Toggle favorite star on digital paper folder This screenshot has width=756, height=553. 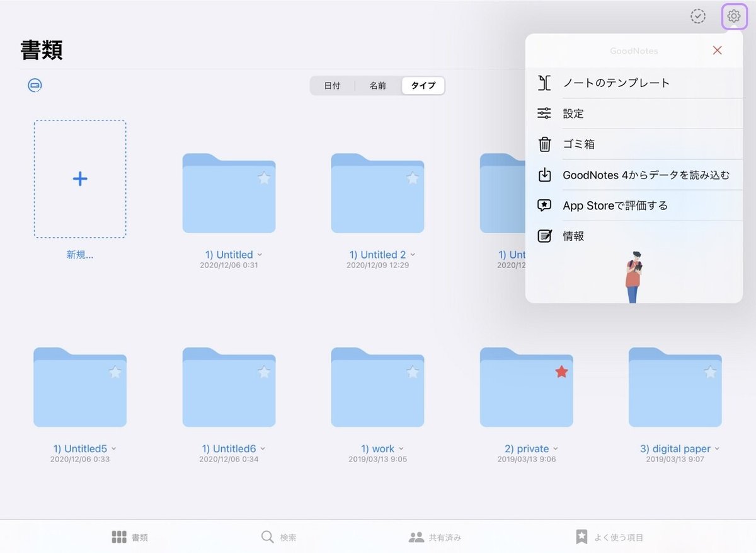click(710, 373)
